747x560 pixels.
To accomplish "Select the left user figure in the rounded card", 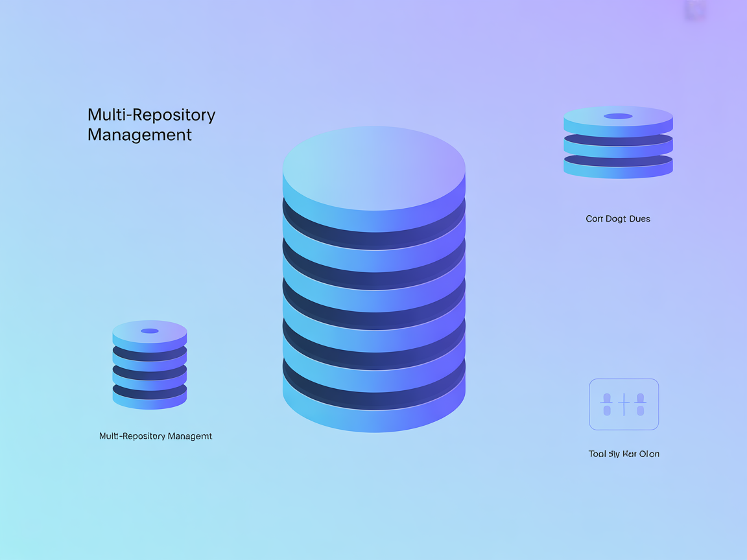I will tap(606, 405).
